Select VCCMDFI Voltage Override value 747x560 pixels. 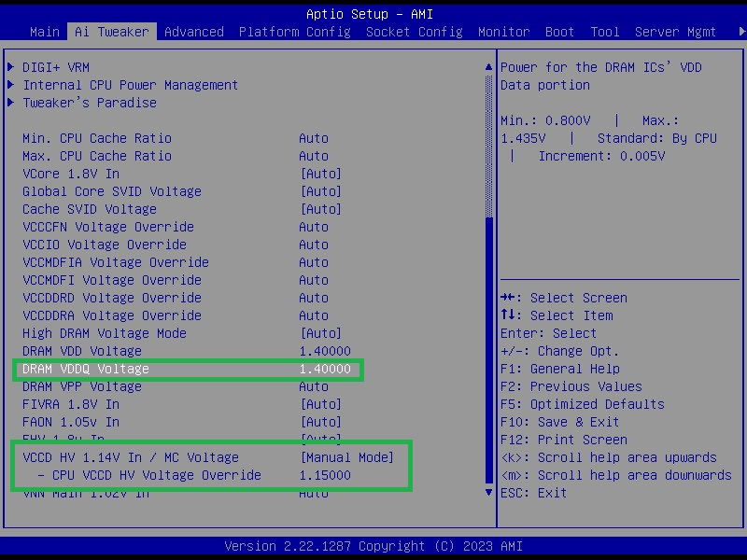coord(314,280)
